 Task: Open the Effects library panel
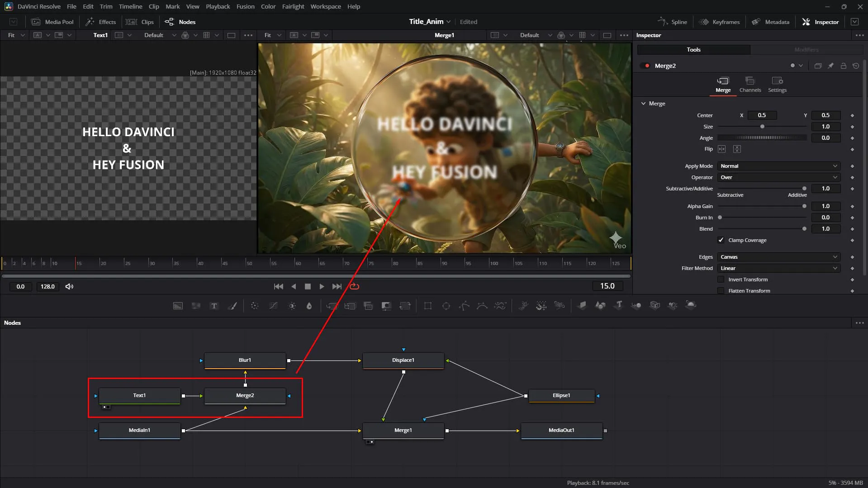click(x=101, y=22)
